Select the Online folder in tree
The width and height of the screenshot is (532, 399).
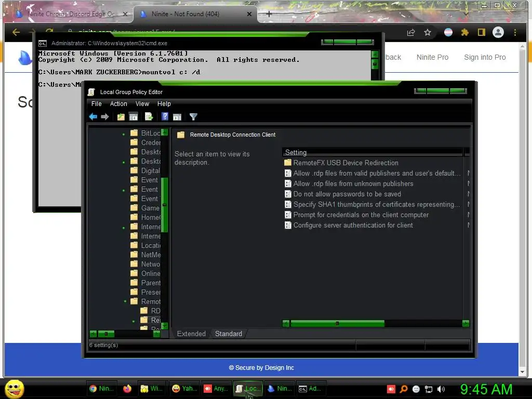coord(146,273)
